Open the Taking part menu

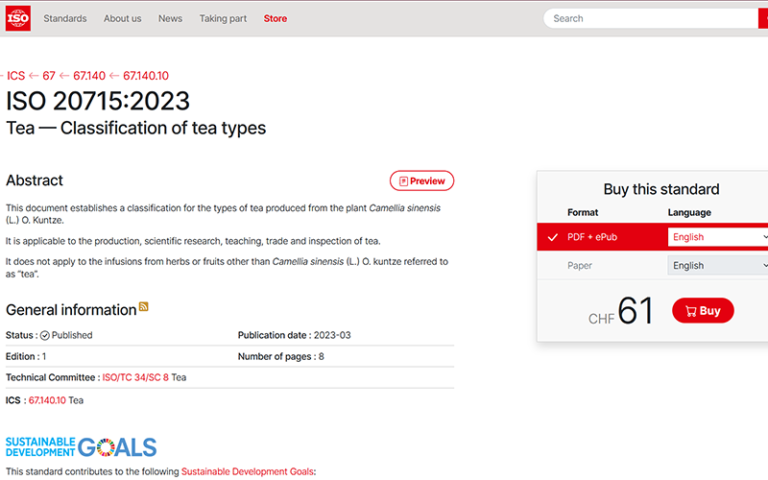[x=223, y=19]
